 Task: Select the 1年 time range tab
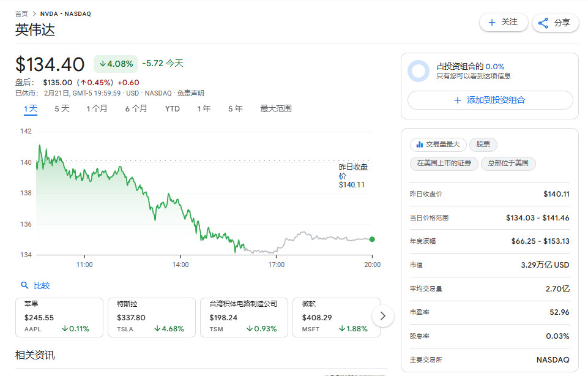tap(204, 109)
